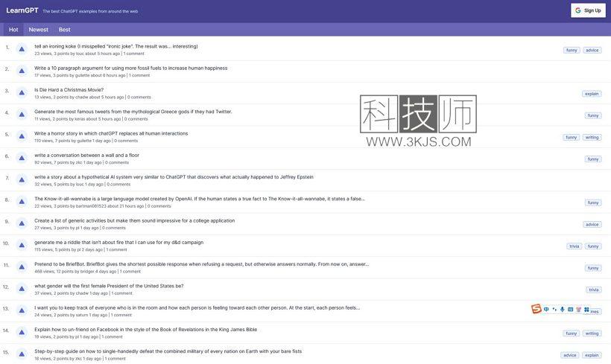
Task: Open the d&d campaign riddle title
Action: [x=119, y=243]
